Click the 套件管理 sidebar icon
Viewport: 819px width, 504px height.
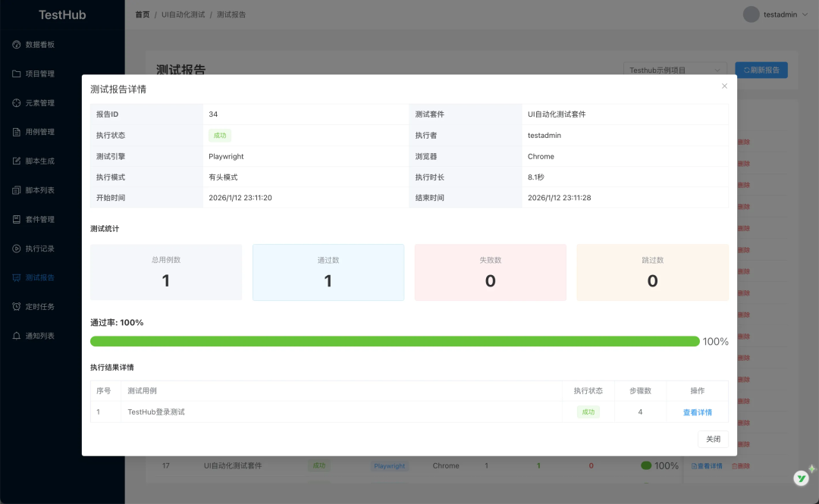pos(16,219)
